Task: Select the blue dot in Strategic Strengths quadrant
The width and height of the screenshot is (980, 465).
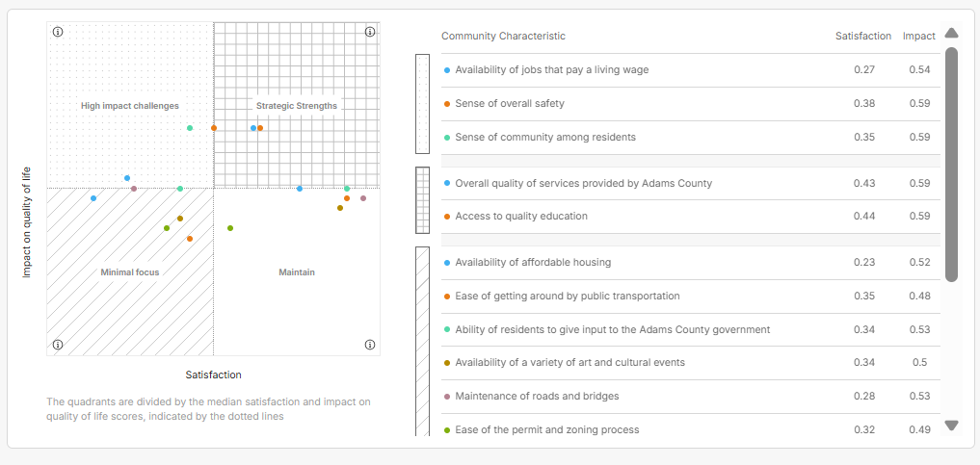Action: tap(253, 128)
